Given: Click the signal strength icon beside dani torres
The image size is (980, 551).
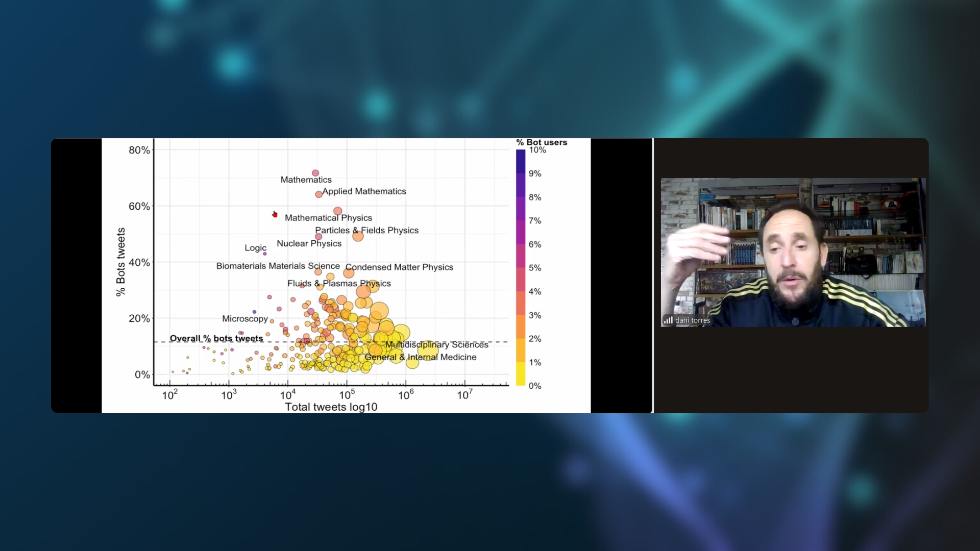Looking at the screenshot, I should pos(668,320).
